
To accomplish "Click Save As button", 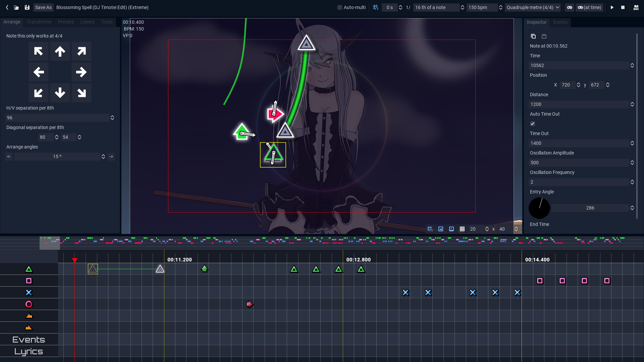I will pyautogui.click(x=43, y=7).
